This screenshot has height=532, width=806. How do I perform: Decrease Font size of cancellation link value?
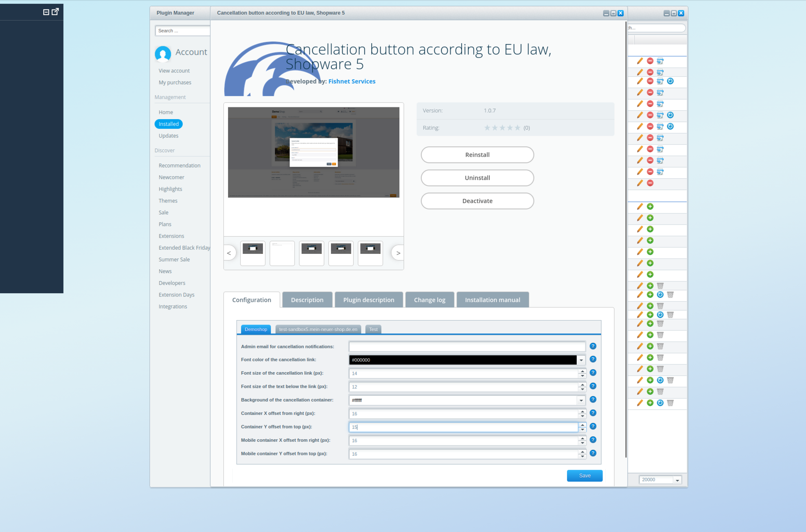click(x=583, y=375)
